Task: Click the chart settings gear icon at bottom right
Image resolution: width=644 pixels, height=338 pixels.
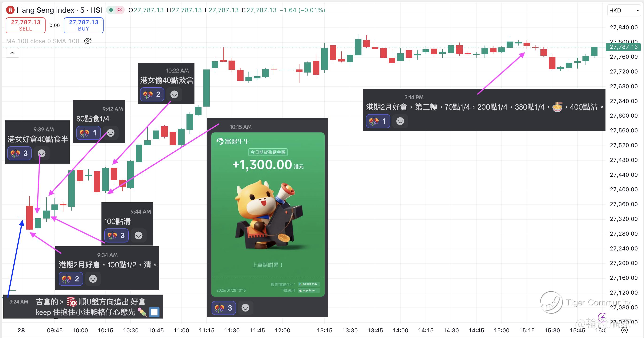Action: tap(625, 330)
